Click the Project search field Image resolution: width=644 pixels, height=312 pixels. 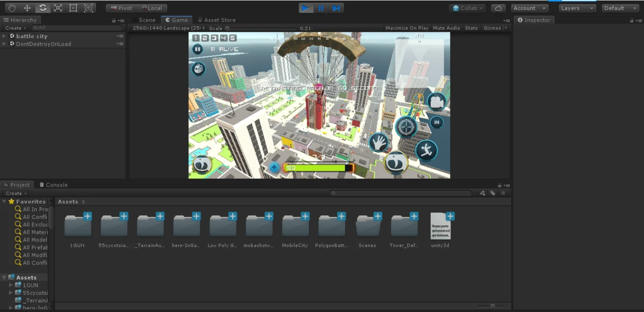click(401, 193)
